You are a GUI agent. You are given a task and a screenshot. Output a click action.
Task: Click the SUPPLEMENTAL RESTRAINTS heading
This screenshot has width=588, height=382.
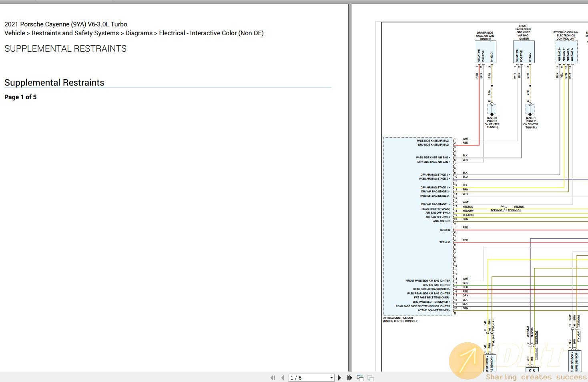[x=65, y=49]
